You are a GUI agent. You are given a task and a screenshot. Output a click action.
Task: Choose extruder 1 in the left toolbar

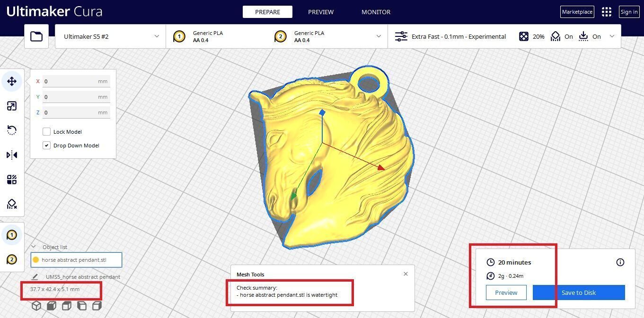coord(12,235)
